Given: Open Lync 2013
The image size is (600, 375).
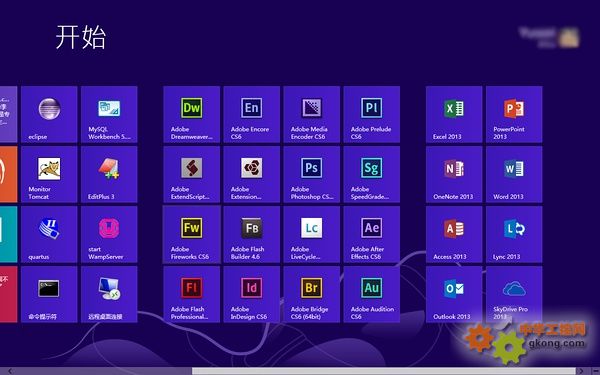Looking at the screenshot, I should 514,234.
